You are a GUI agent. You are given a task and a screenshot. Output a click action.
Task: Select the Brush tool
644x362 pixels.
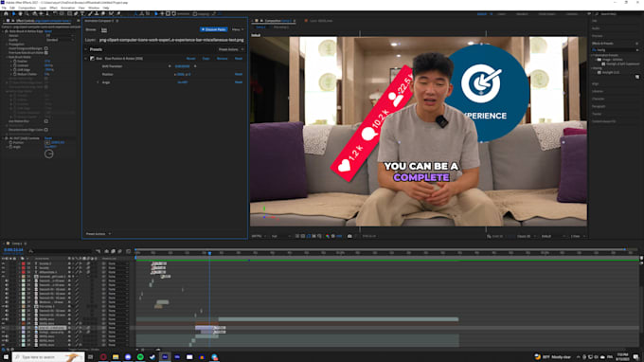[x=90, y=13]
